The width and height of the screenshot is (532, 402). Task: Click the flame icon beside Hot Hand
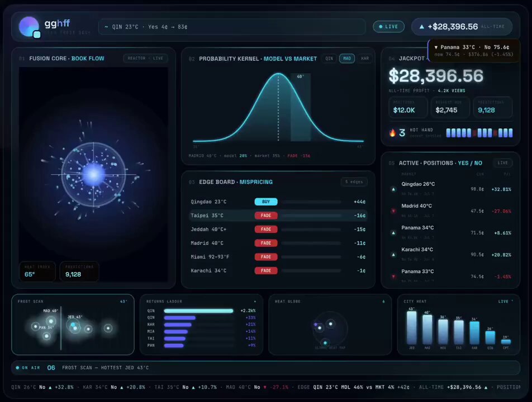point(392,132)
